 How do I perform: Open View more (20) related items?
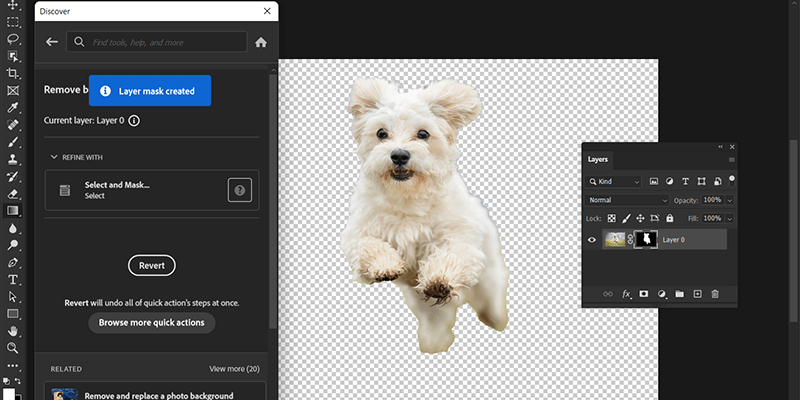pyautogui.click(x=234, y=369)
